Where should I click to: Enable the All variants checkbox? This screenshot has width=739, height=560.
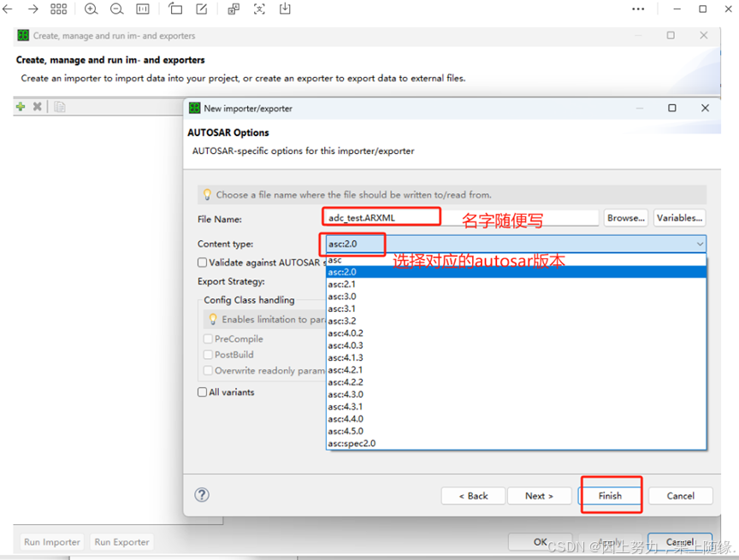202,392
